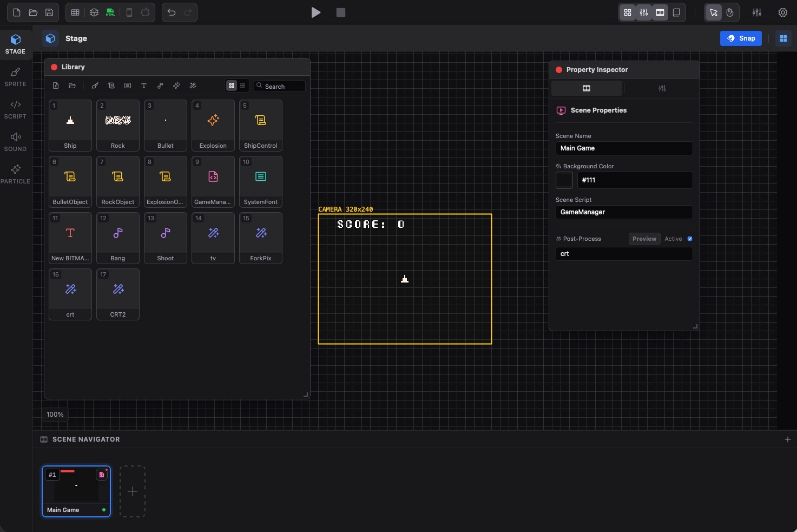
Task: Open sliders tab in Property Inspector
Action: (x=662, y=88)
